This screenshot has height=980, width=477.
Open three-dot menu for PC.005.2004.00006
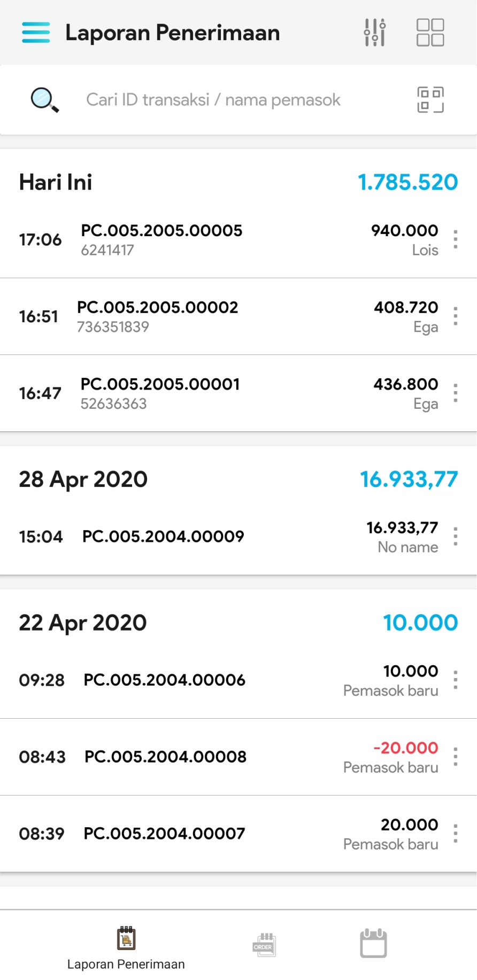[x=455, y=680]
